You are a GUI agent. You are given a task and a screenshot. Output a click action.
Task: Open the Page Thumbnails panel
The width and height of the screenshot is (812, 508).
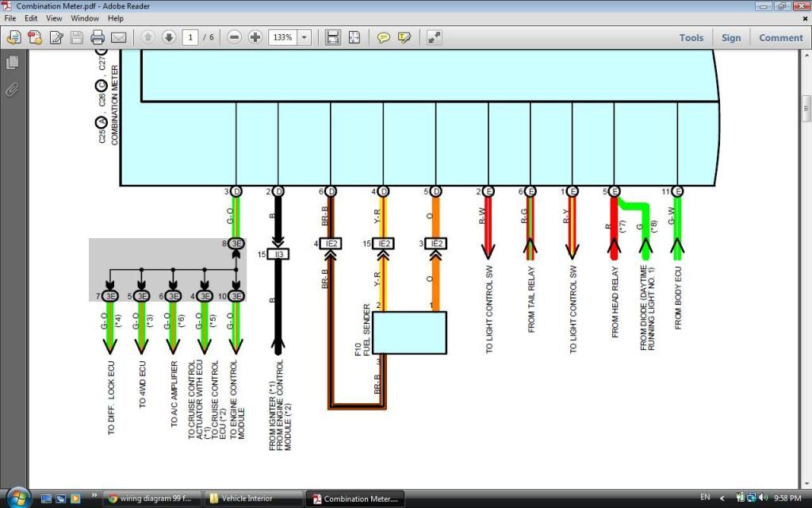(x=12, y=62)
